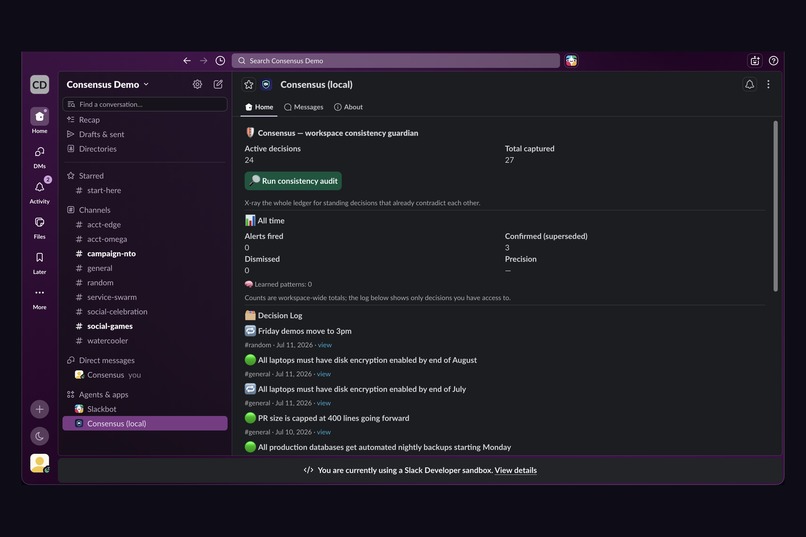Open the #start-here channel
Viewport: 806px width, 537px height.
point(144,190)
